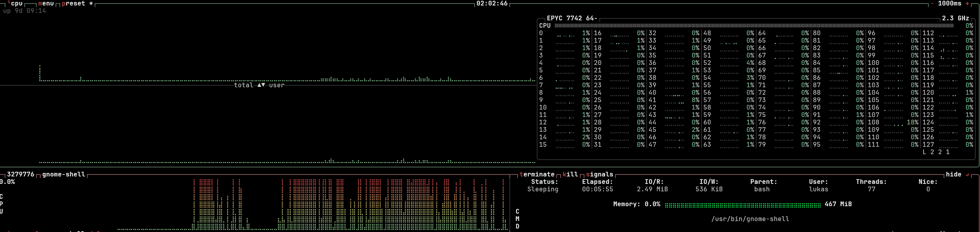980x232 pixels.
Task: Hide the process detail panel
Action: point(953,174)
